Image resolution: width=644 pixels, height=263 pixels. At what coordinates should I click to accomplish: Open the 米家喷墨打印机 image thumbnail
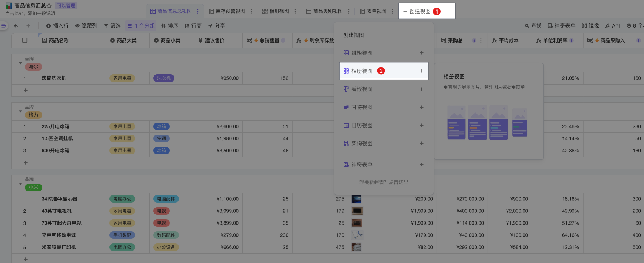[356, 247]
